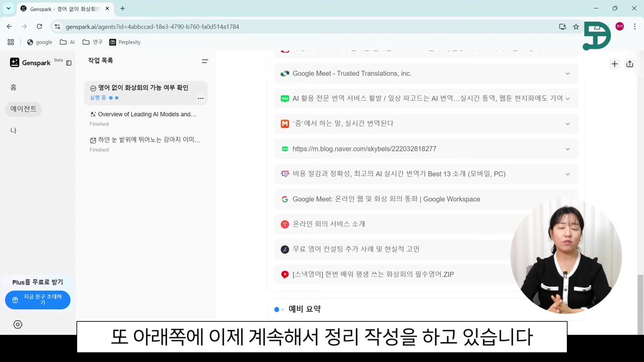Open 무료 영어 컨설팅 추가 사례 result
644x362 pixels.
point(356,249)
